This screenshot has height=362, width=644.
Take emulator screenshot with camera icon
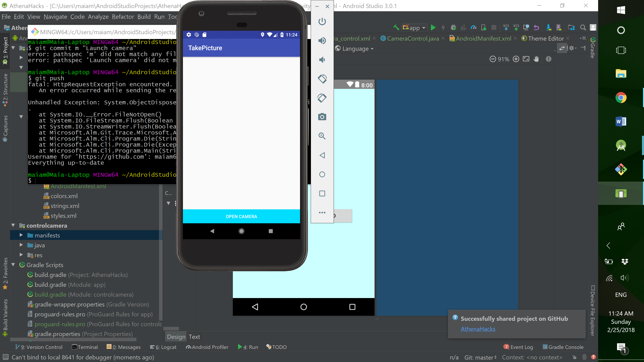point(322,117)
